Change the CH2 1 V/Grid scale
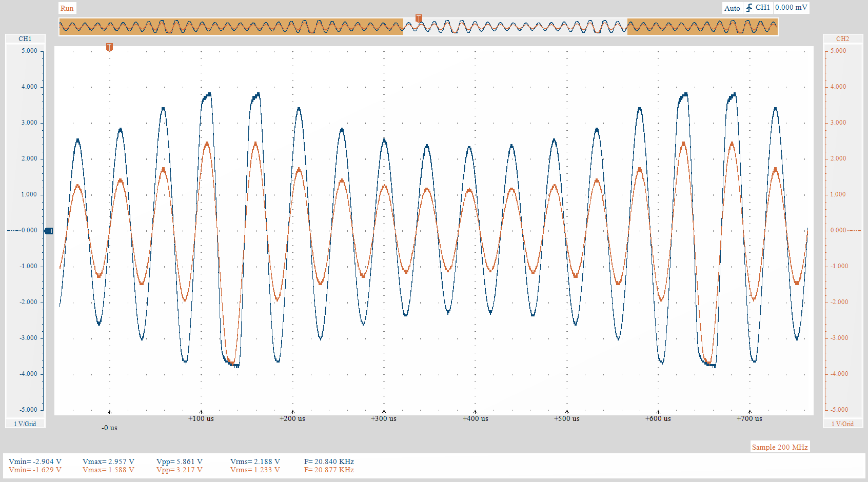The height and width of the screenshot is (482, 868). point(842,424)
